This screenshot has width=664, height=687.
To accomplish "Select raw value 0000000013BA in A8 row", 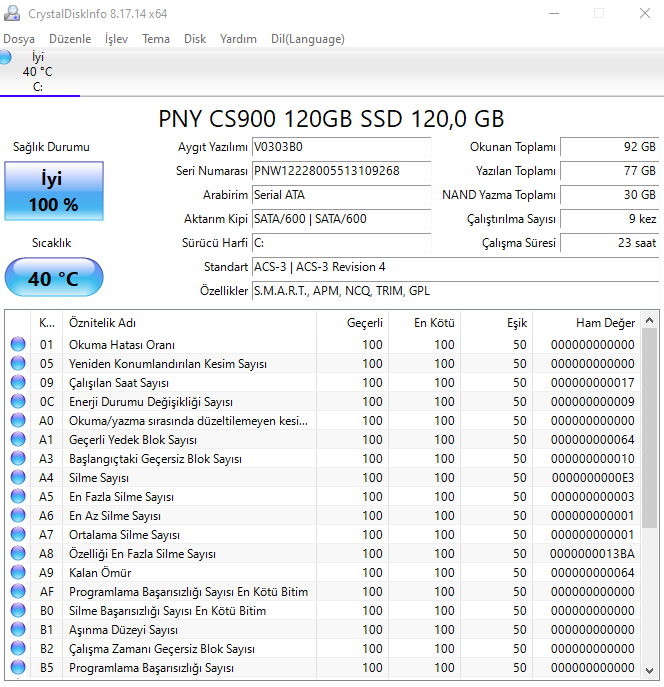I will tap(592, 554).
